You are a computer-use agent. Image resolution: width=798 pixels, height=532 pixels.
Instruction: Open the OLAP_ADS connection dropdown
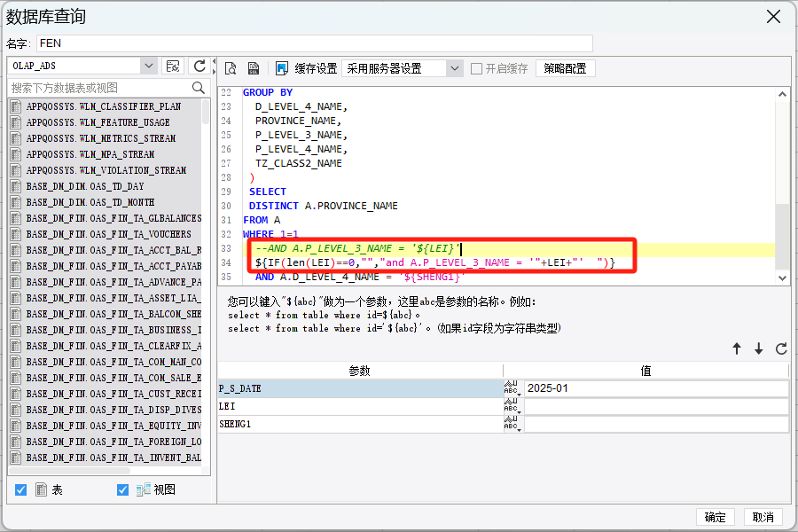(149, 66)
